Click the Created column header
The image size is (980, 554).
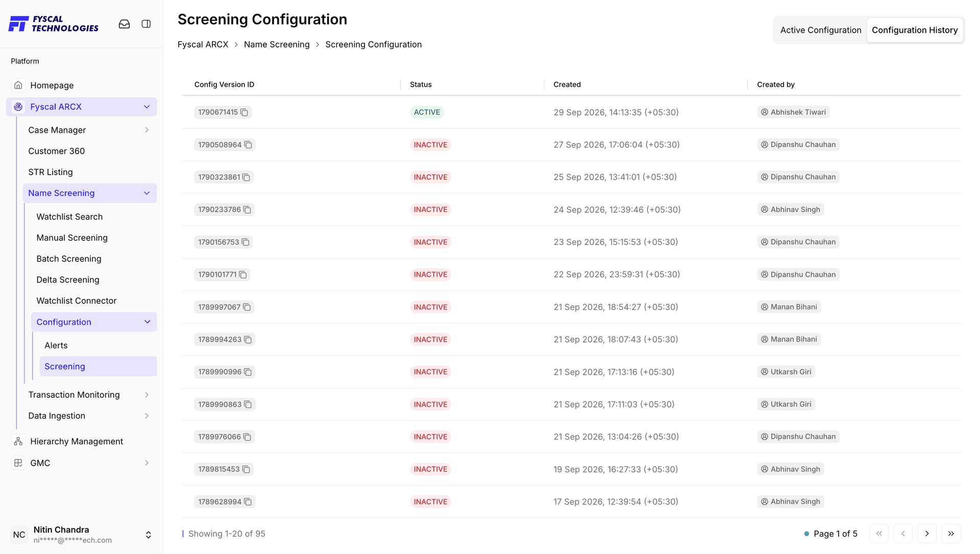pyautogui.click(x=567, y=85)
